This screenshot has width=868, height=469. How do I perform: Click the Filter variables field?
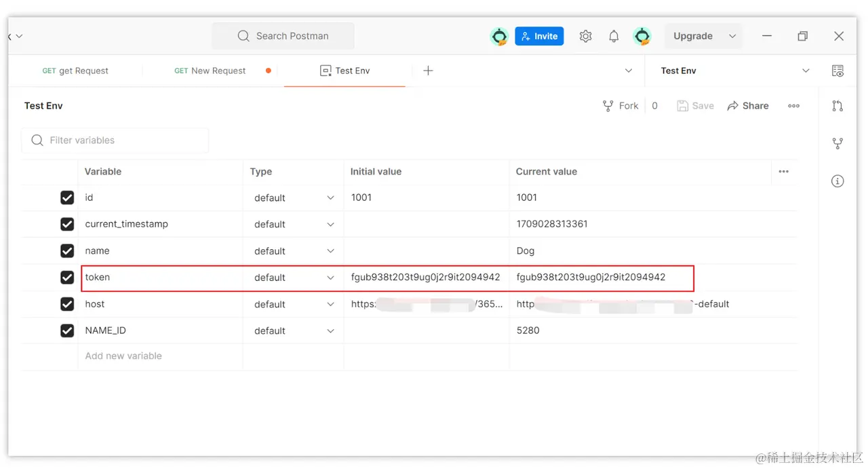click(115, 140)
